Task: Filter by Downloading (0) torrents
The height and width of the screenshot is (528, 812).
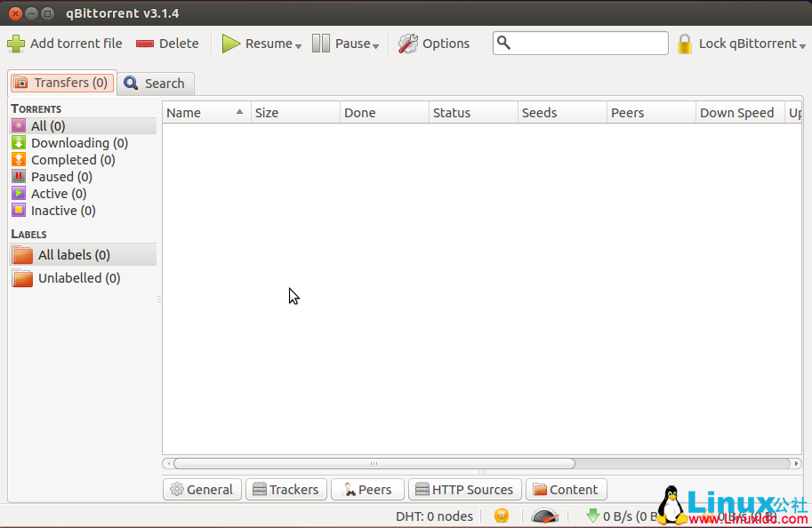Action: pos(79,143)
